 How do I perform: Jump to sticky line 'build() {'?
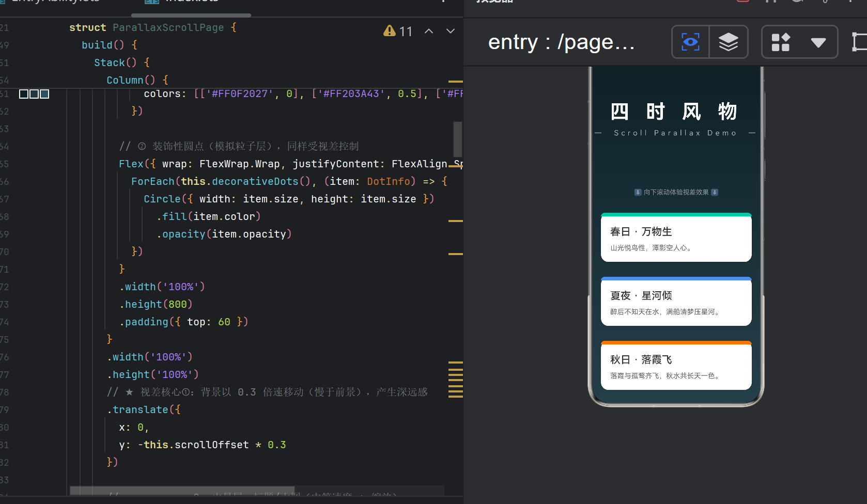110,45
